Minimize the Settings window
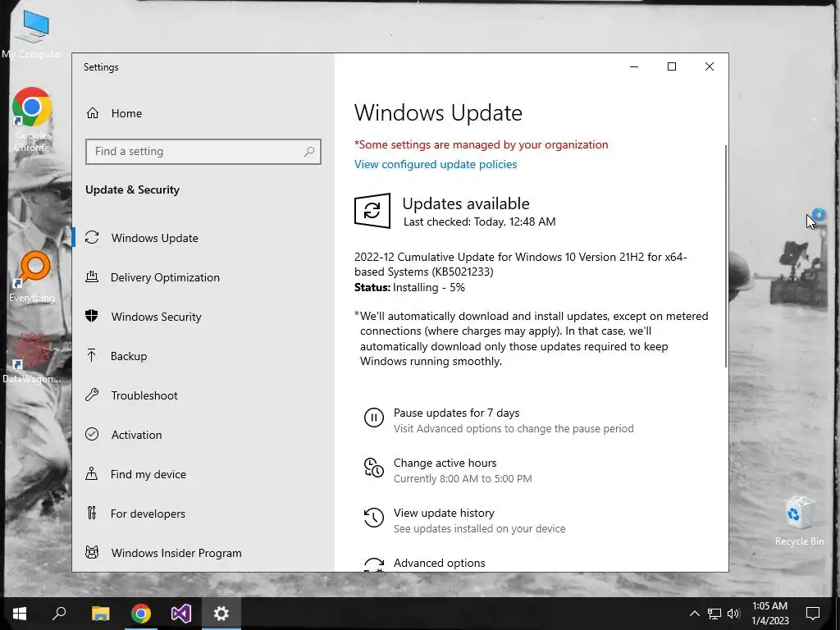Image resolution: width=840 pixels, height=630 pixels. pos(634,66)
